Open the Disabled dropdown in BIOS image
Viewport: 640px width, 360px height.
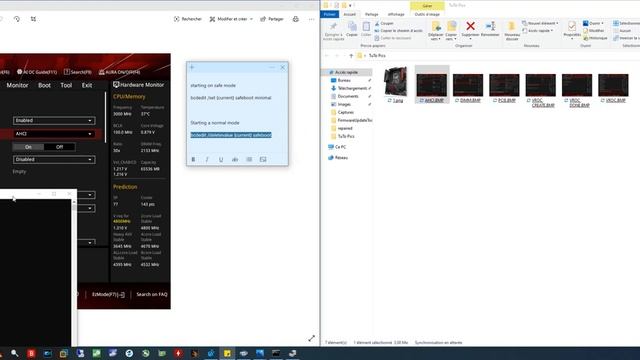tap(54, 160)
